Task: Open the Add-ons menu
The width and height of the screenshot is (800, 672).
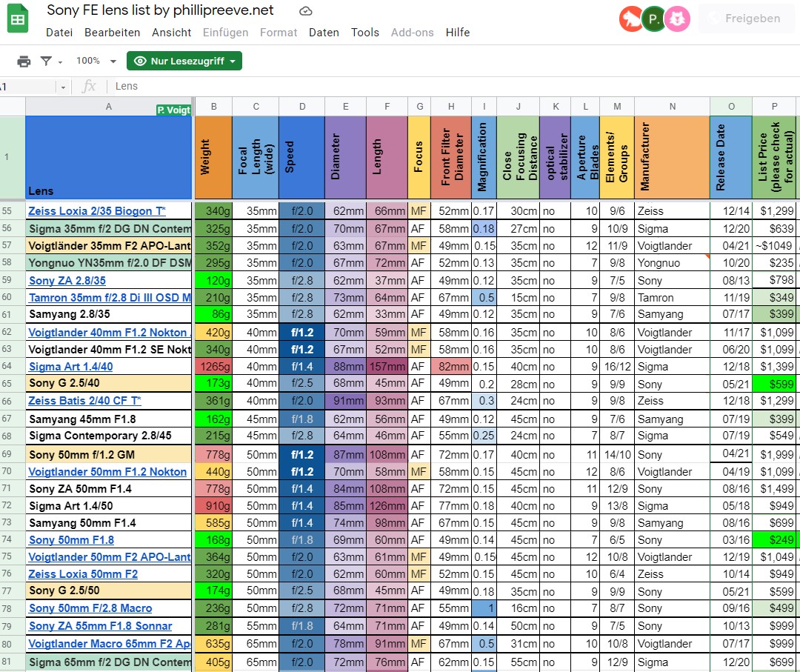Action: tap(413, 33)
